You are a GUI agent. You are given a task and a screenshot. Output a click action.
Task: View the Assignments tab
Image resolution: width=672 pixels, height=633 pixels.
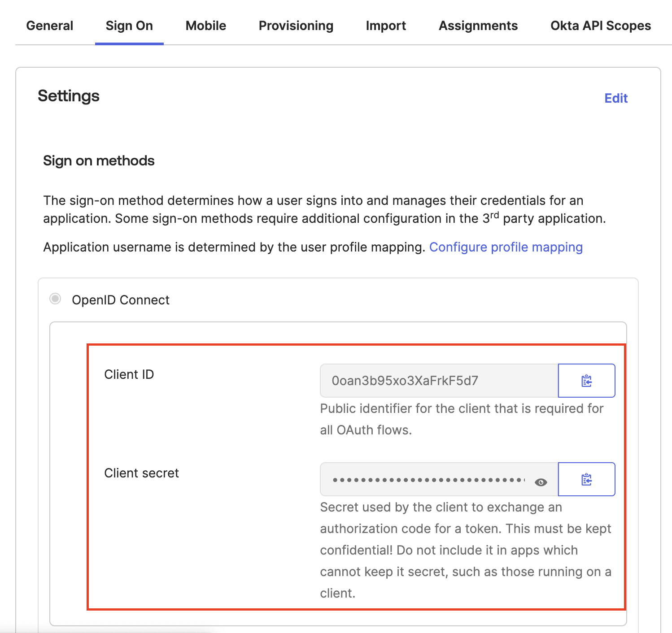[x=478, y=26]
